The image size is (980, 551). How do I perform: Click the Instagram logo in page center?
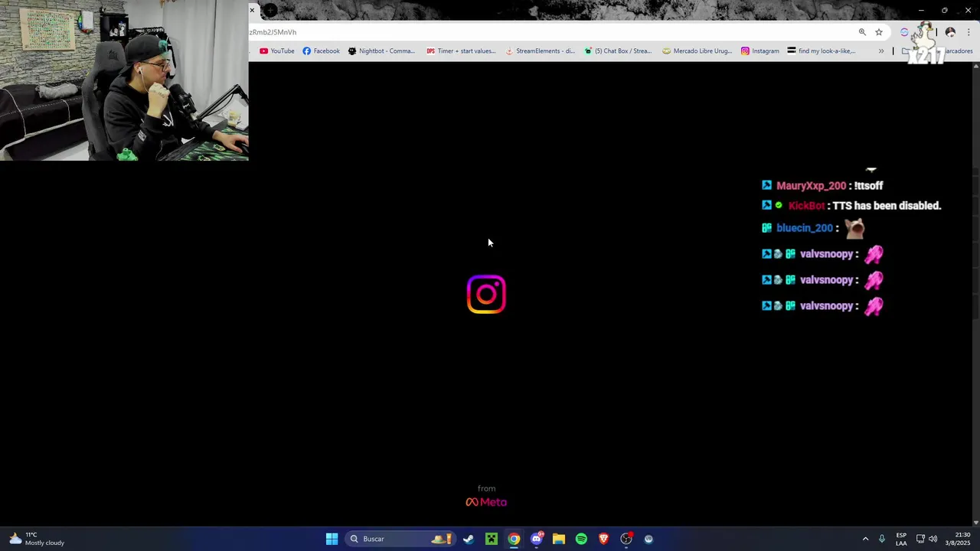(486, 295)
